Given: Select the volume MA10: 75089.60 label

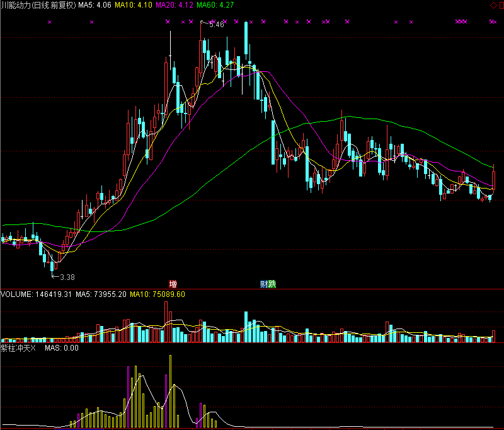Looking at the screenshot, I should tap(157, 294).
